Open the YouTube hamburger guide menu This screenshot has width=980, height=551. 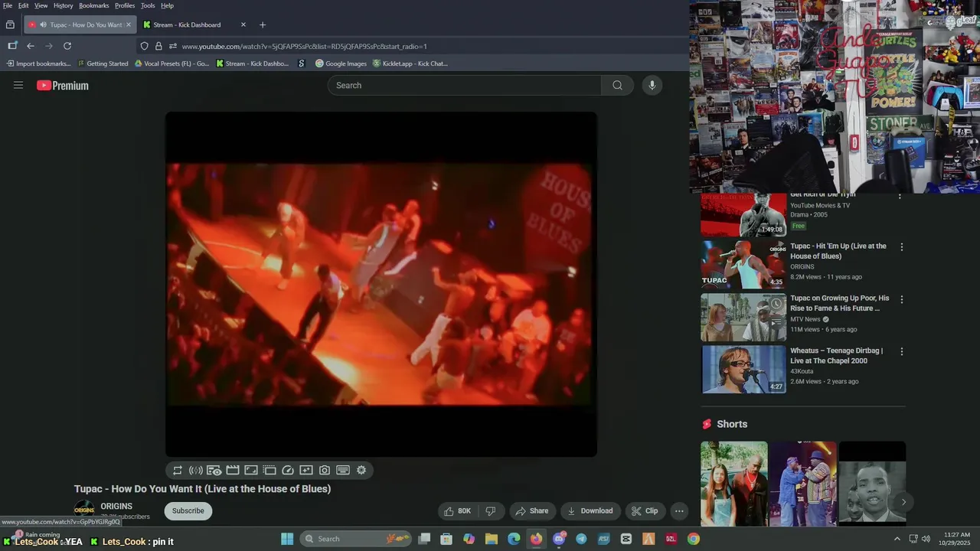18,85
